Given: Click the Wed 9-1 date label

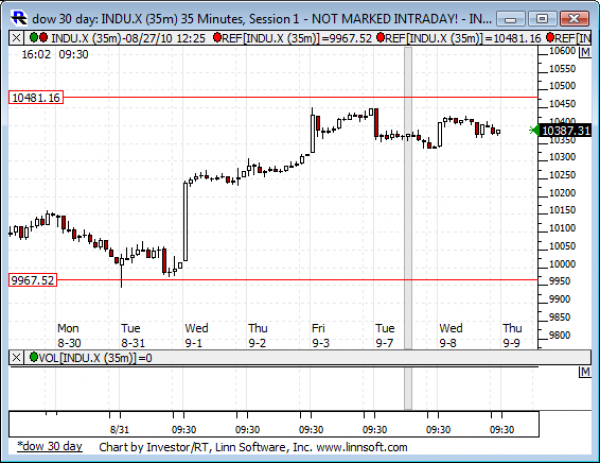Looking at the screenshot, I should [x=196, y=335].
